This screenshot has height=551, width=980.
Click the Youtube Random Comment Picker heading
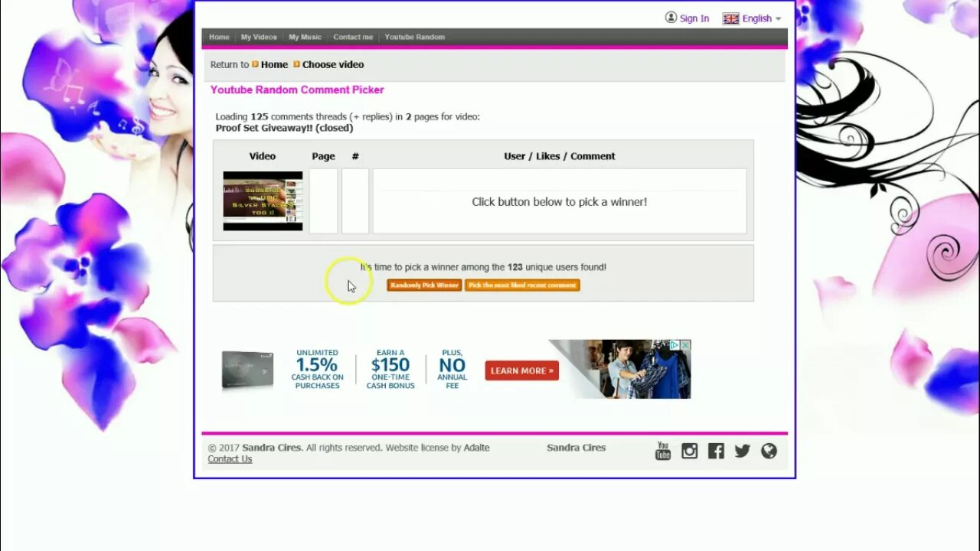click(x=297, y=90)
